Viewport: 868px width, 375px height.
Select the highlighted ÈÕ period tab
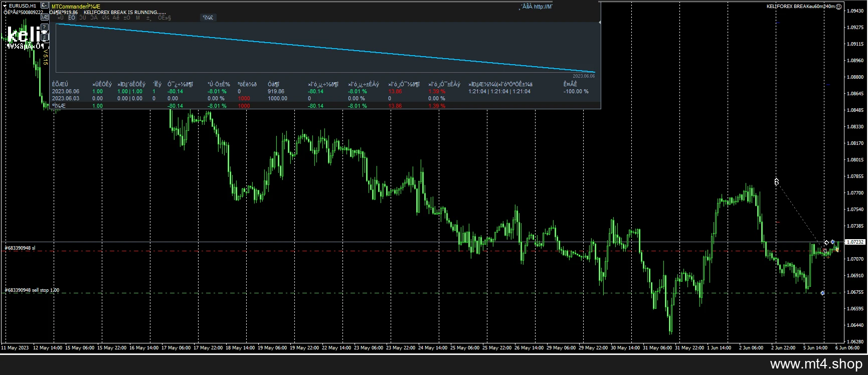(72, 18)
